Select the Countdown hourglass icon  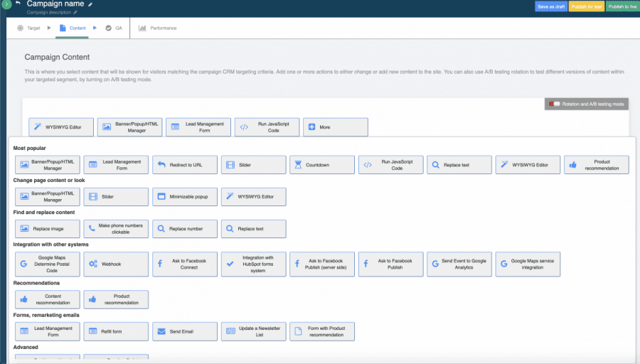[x=298, y=165]
